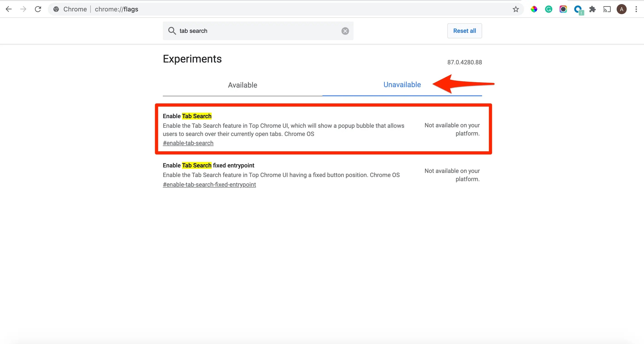Open the color wheel extension icon
Viewport: 644px width, 344px height.
coord(534,9)
